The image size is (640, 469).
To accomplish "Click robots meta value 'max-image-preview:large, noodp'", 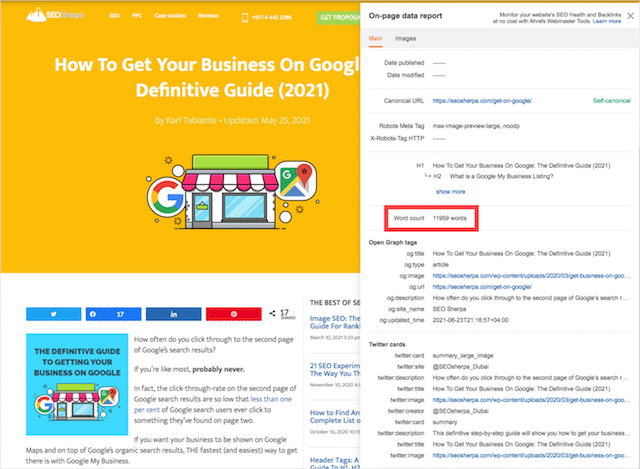I will (476, 126).
